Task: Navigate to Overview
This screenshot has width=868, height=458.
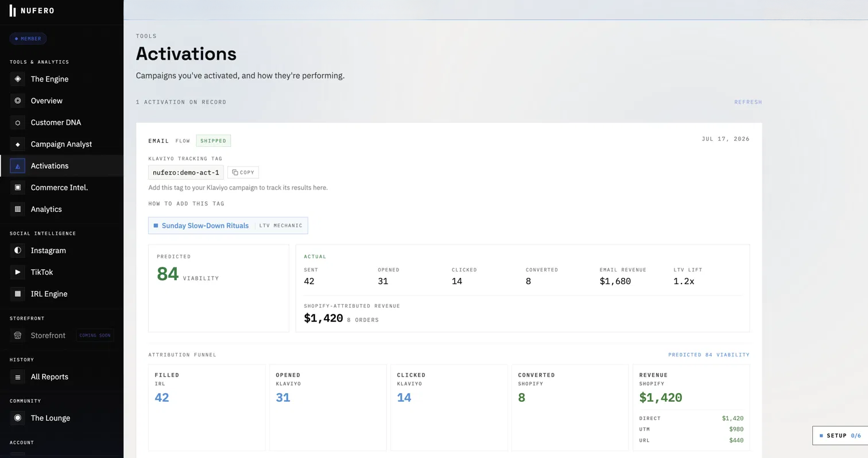Action: (x=61, y=100)
